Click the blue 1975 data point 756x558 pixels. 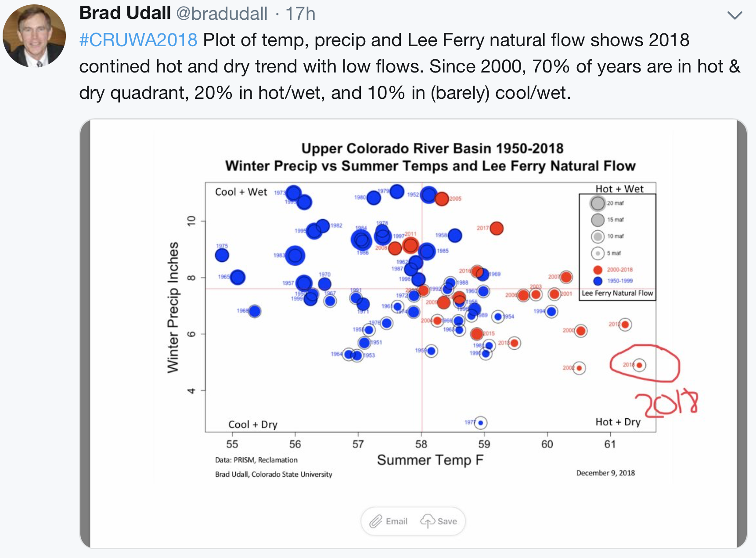pyautogui.click(x=222, y=255)
